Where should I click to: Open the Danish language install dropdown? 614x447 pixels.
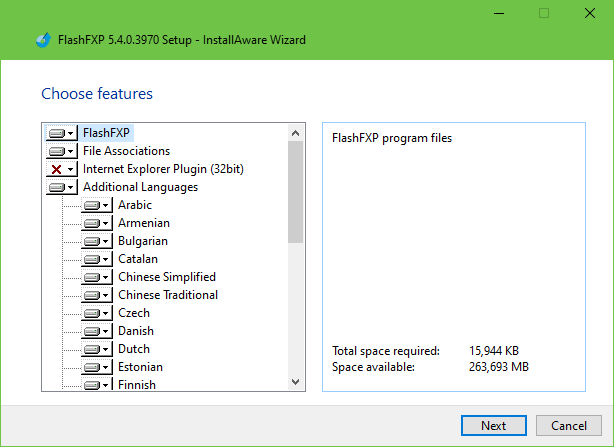point(97,331)
